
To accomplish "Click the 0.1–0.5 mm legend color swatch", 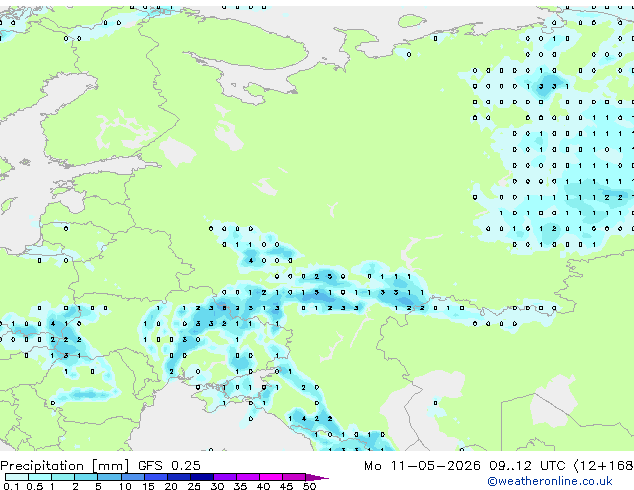I will (x=17, y=477).
